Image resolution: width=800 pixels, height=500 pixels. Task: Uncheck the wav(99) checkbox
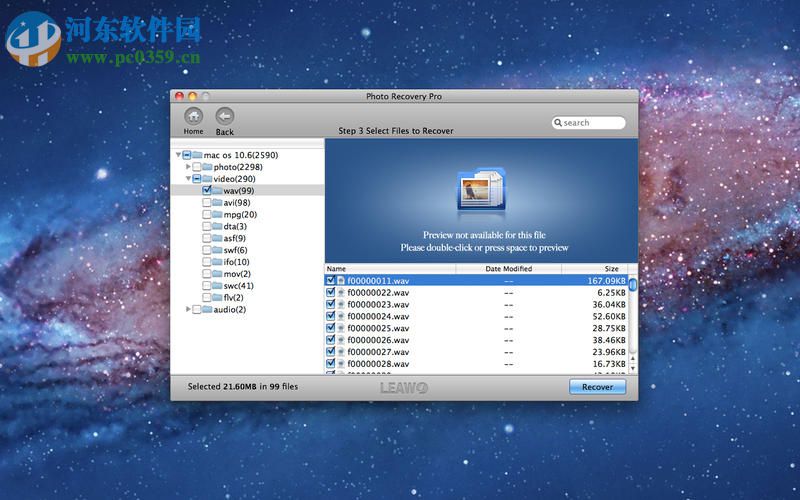[x=207, y=190]
